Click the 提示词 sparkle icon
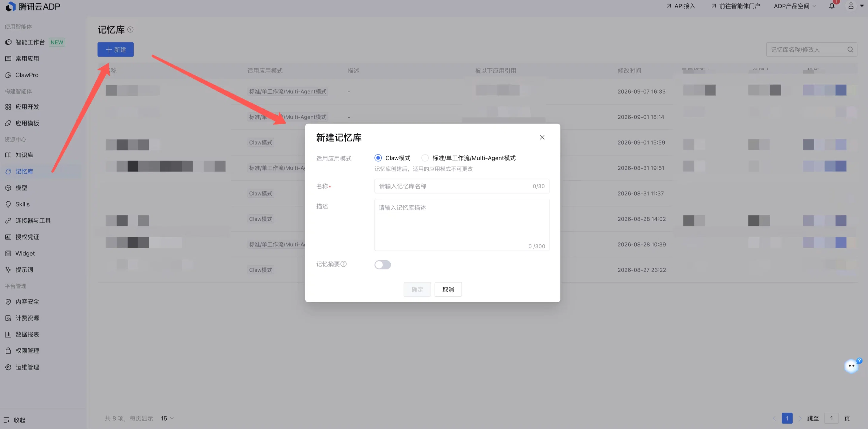The width and height of the screenshot is (868, 429). [x=8, y=270]
